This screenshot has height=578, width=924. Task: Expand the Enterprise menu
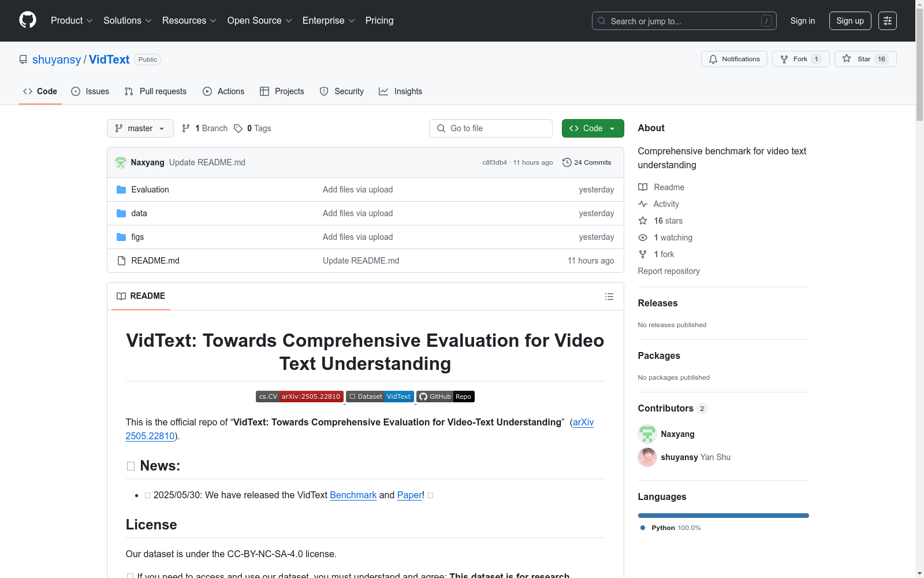pyautogui.click(x=328, y=21)
